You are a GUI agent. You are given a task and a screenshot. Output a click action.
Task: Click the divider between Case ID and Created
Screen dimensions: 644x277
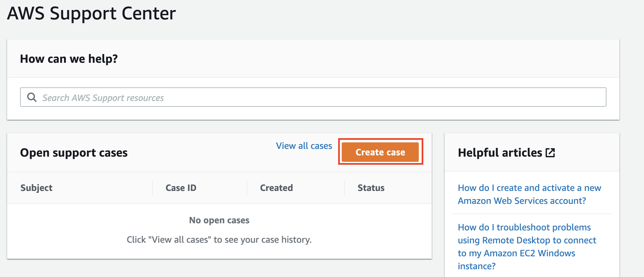247,188
